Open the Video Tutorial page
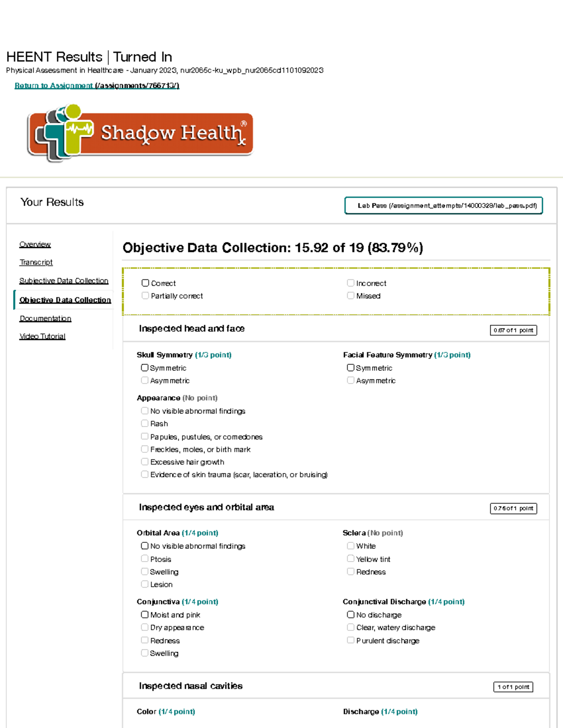 (x=42, y=336)
